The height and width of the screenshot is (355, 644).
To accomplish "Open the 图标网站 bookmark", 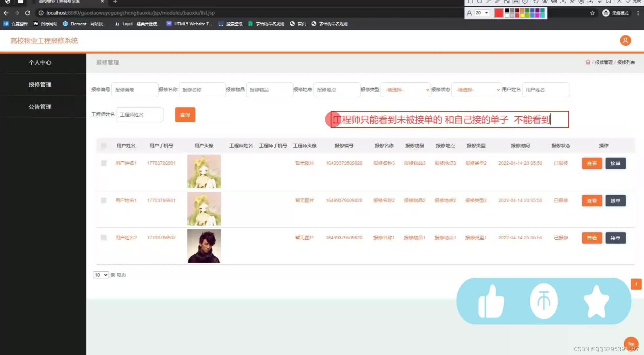I will pos(45,24).
